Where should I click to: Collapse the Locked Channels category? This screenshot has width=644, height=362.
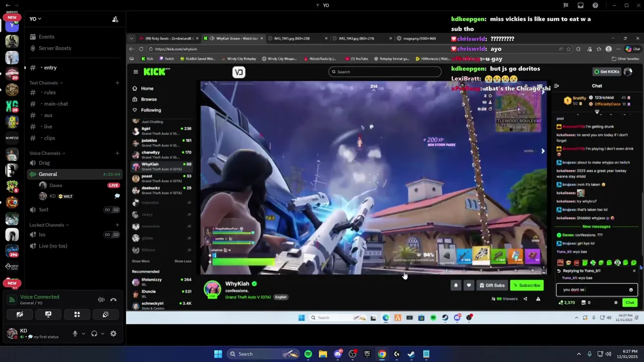pyautogui.click(x=49, y=225)
